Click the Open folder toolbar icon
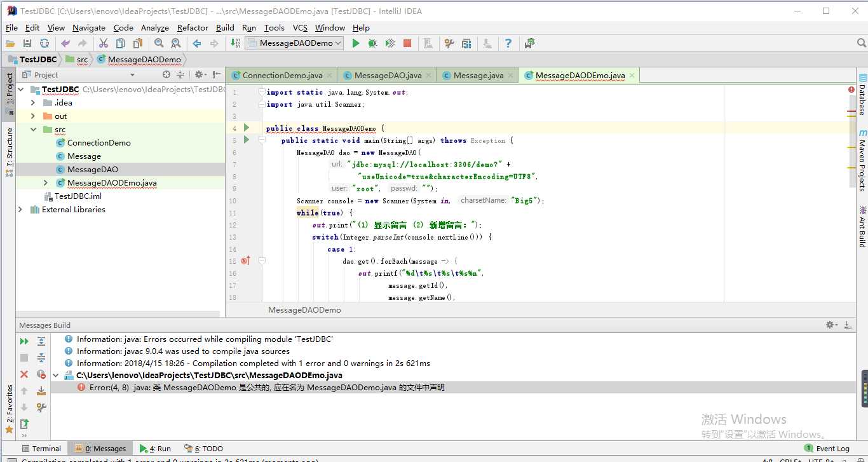 point(10,43)
